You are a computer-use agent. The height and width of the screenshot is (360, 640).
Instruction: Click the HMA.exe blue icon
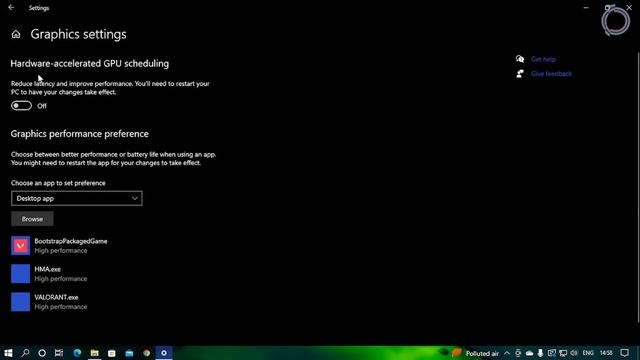(20, 274)
